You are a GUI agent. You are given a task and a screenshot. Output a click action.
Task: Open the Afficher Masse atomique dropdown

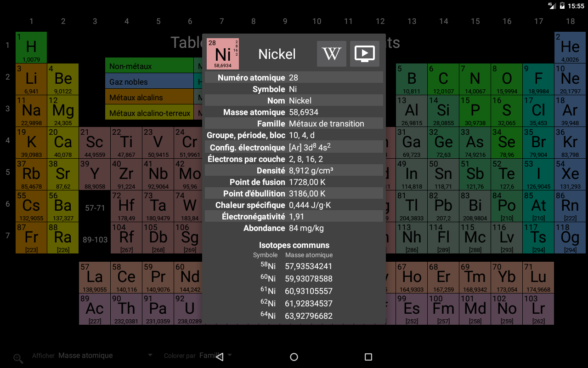(x=105, y=356)
